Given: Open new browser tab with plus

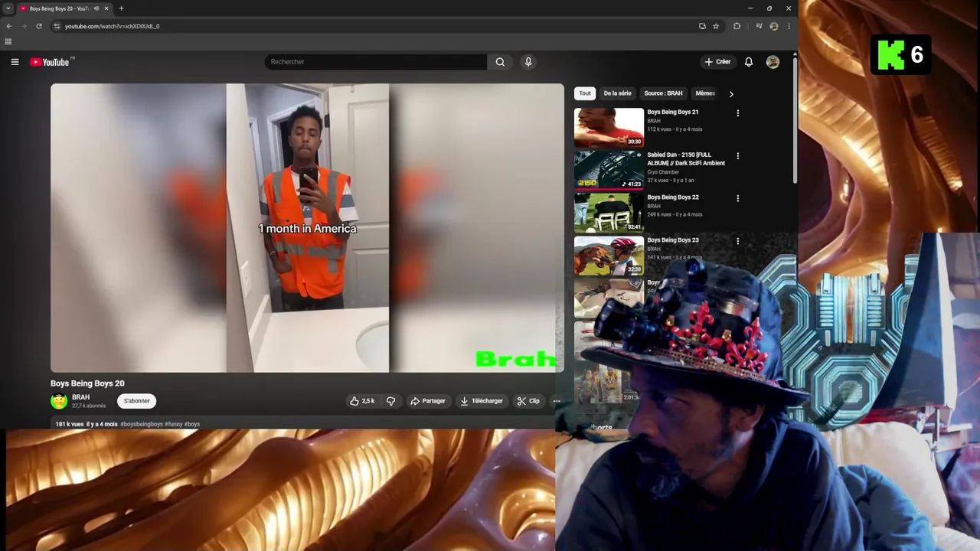Looking at the screenshot, I should pos(121,8).
